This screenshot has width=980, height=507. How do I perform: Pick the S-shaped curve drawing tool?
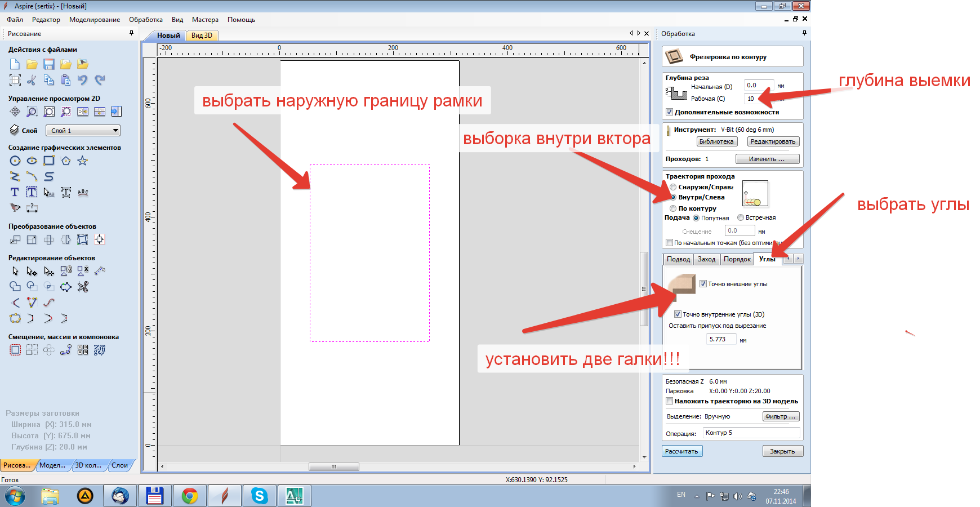(49, 176)
